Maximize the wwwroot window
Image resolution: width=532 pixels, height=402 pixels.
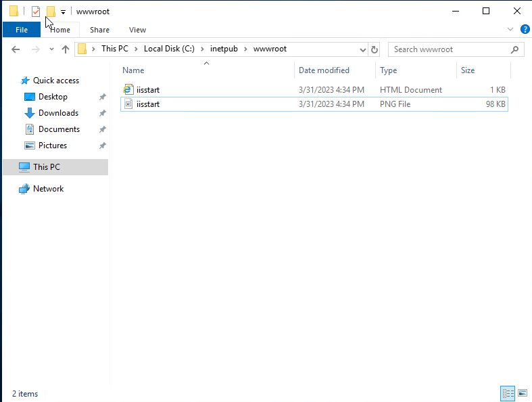click(486, 12)
